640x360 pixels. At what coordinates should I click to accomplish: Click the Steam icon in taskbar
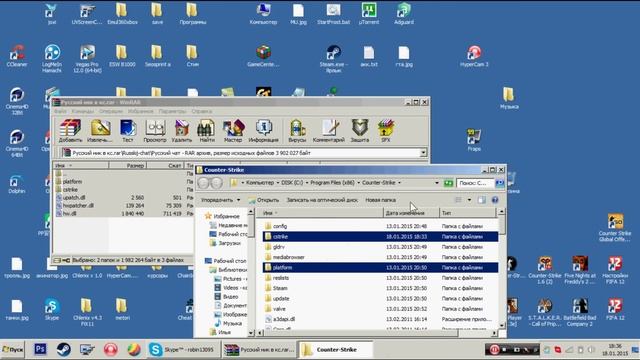tap(63, 349)
